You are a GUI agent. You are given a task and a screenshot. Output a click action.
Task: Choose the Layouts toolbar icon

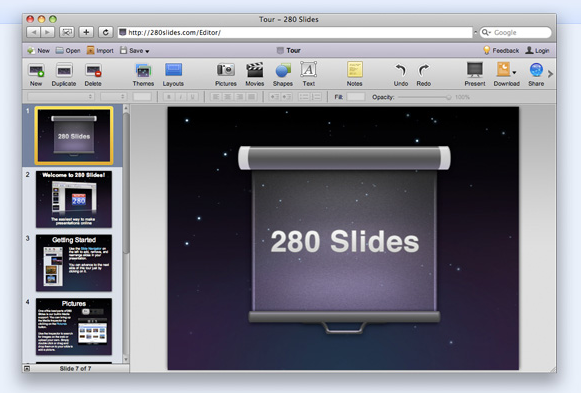click(x=173, y=70)
